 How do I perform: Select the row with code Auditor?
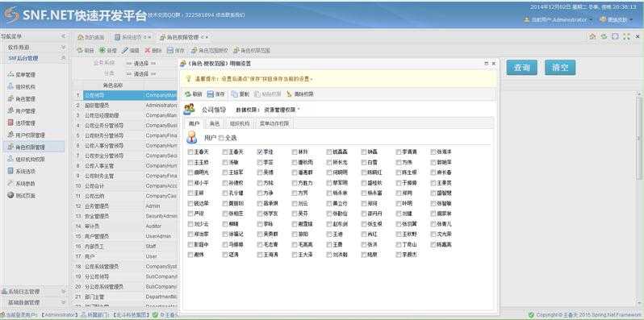(x=125, y=226)
